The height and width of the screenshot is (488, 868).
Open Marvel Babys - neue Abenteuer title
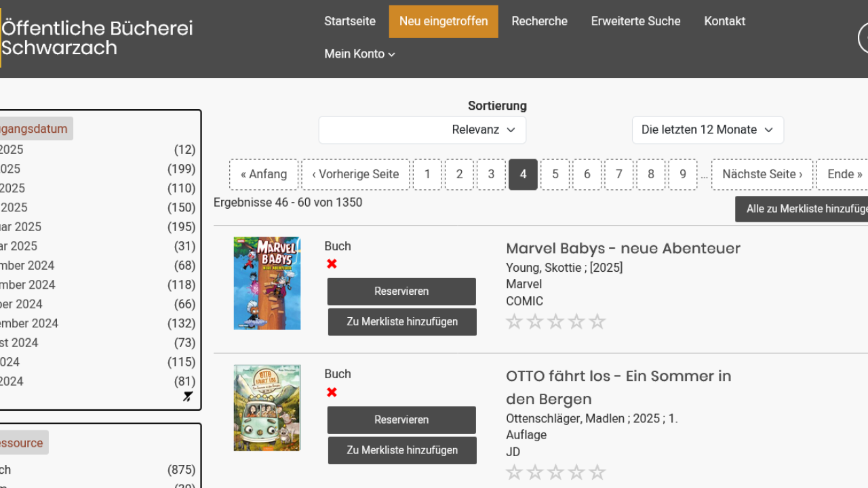point(623,249)
